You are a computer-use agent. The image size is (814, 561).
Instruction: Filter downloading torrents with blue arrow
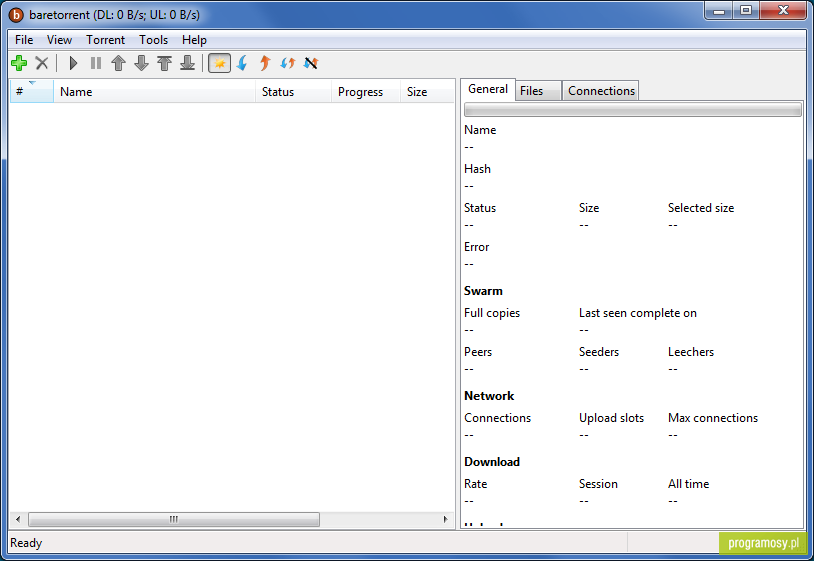pos(242,63)
